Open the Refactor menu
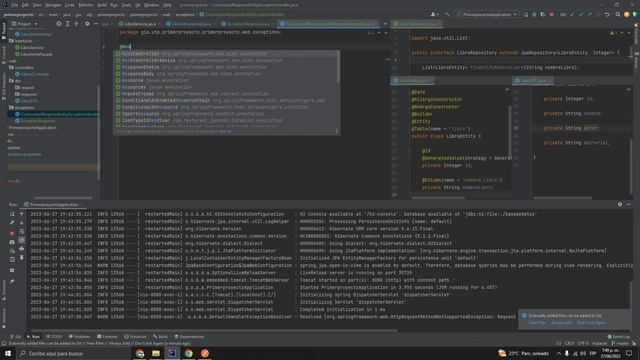 (86, 5)
